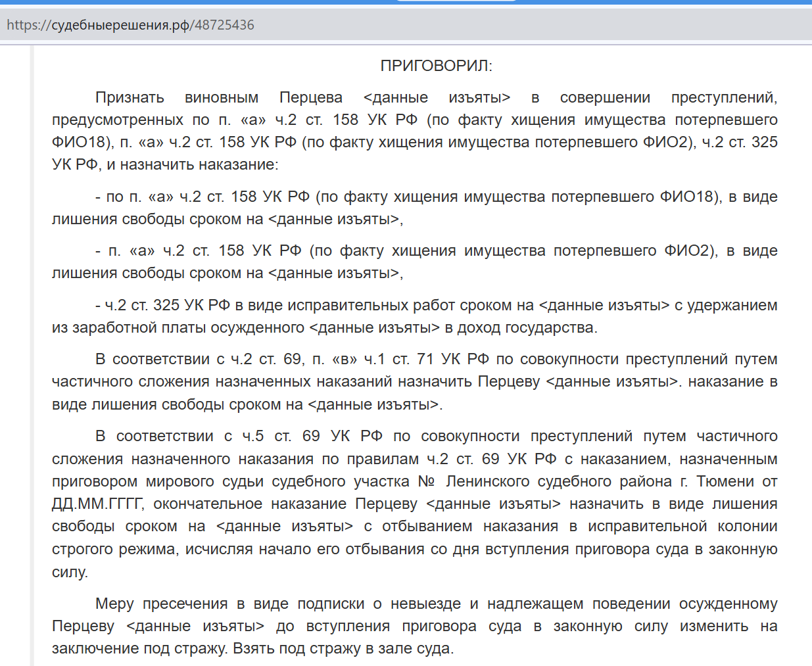Image resolution: width=812 pixels, height=666 pixels.
Task: Click "заключение под стражу." text
Action: click(140, 649)
